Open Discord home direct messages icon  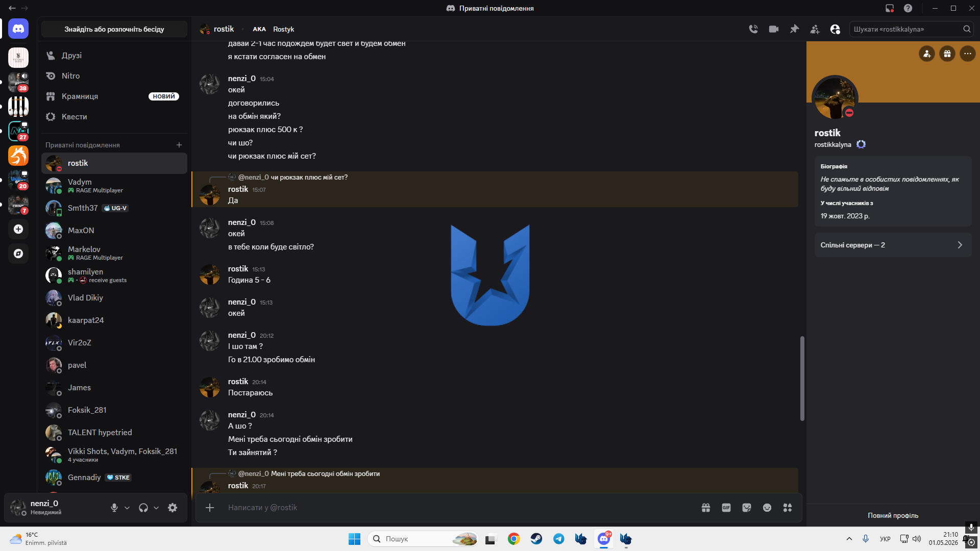(18, 29)
